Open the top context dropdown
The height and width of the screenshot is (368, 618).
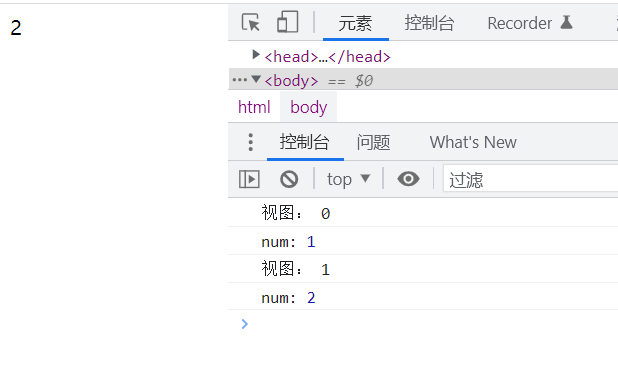tap(348, 179)
